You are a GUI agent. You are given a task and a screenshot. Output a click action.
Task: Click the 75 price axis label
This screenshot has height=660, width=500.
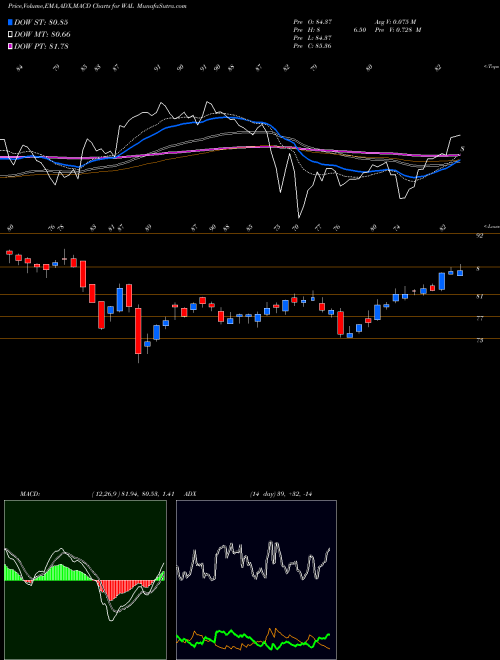[479, 341]
